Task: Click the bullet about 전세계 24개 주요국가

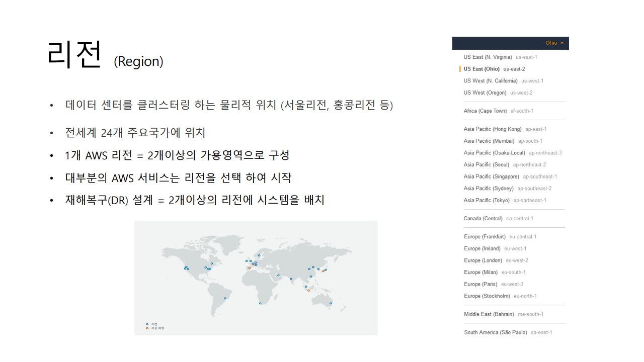Action: (x=135, y=133)
